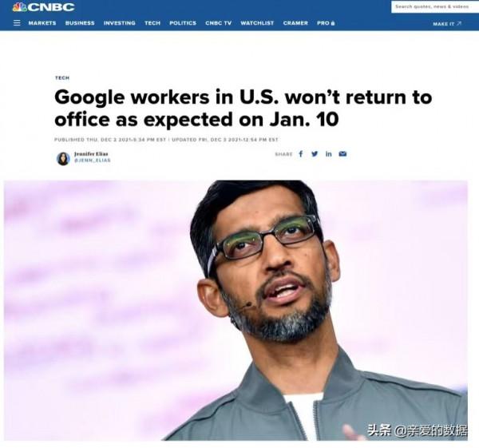Viewport: 479px width, 448px height.
Task: Go to CNBC TV
Action: (x=219, y=23)
